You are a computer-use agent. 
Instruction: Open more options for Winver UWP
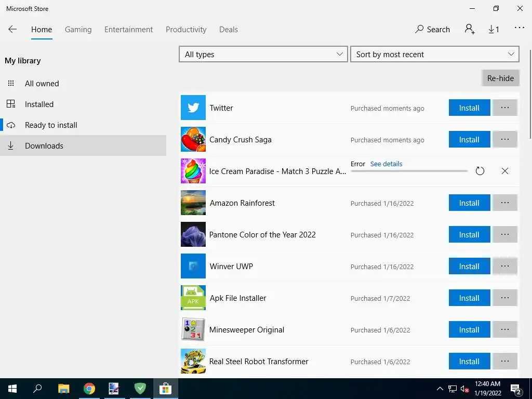coord(505,266)
